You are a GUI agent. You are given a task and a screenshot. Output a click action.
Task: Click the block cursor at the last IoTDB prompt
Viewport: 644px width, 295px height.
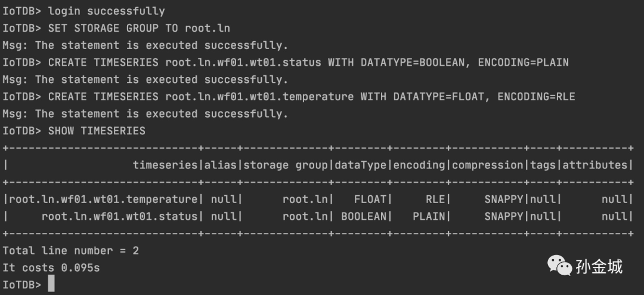point(51,284)
